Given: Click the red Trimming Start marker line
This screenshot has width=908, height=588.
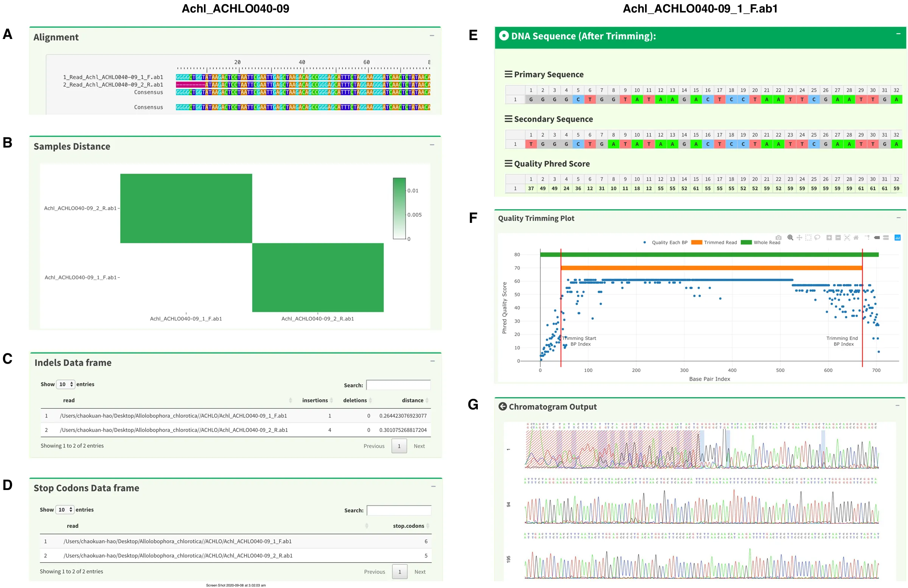Looking at the screenshot, I should tap(561, 308).
